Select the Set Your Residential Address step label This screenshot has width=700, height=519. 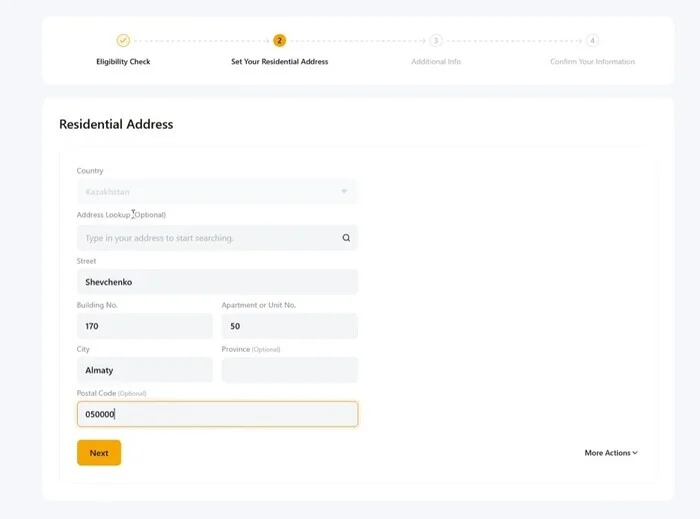[x=279, y=62]
